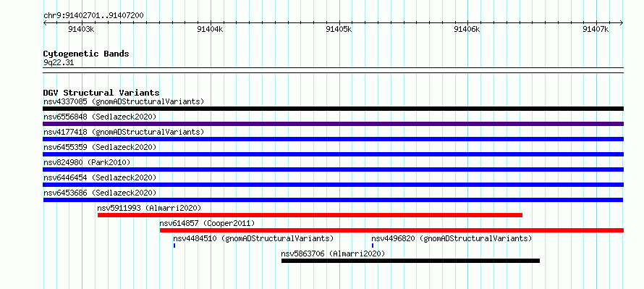Click the left arrowhead of the ruler
The width and height of the screenshot is (644, 289).
pos(45,22)
